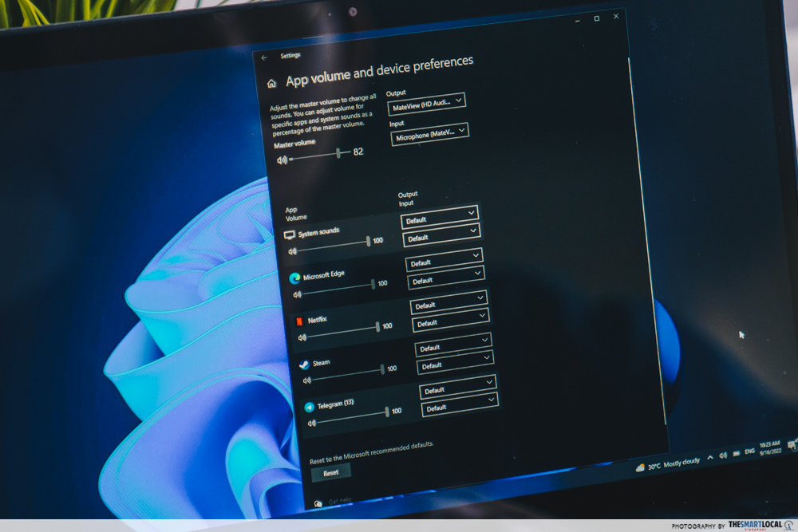
Task: Mute System sounds via its speaker icon
Action: 293,250
